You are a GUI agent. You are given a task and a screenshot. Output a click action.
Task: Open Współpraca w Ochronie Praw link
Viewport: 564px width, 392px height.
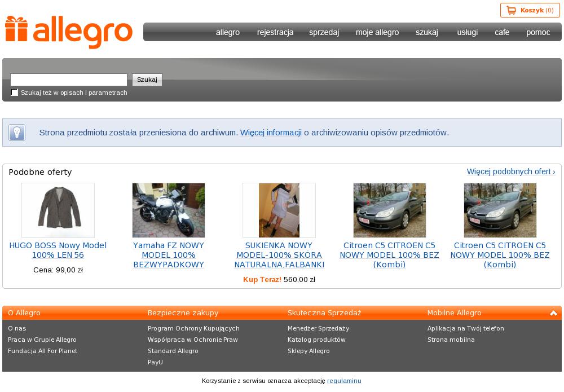[193, 340]
